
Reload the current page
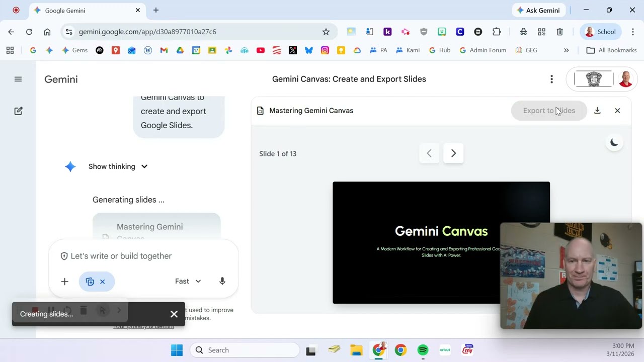click(x=29, y=32)
